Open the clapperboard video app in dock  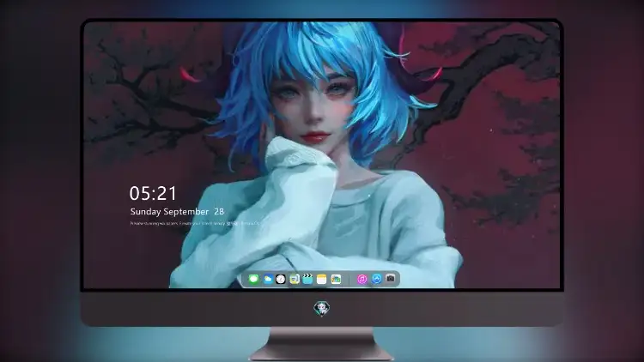coord(307,280)
